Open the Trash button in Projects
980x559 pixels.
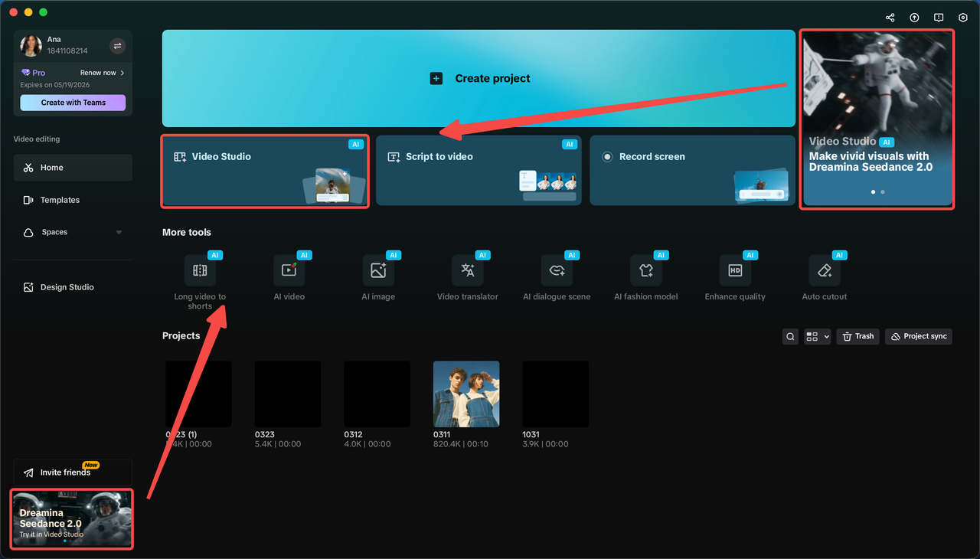point(857,336)
